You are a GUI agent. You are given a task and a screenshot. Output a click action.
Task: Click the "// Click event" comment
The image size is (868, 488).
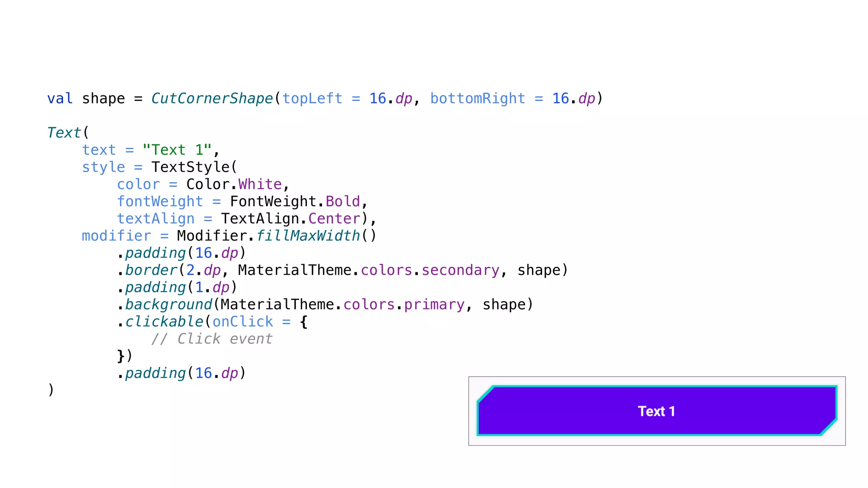tap(212, 339)
